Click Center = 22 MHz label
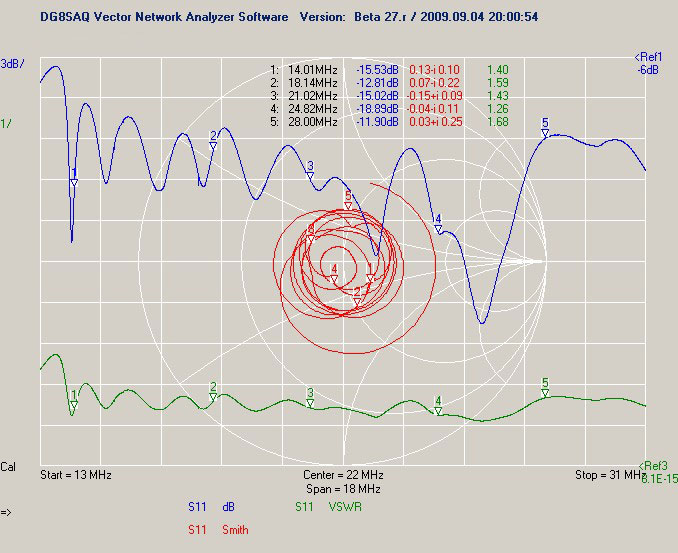 coord(343,475)
